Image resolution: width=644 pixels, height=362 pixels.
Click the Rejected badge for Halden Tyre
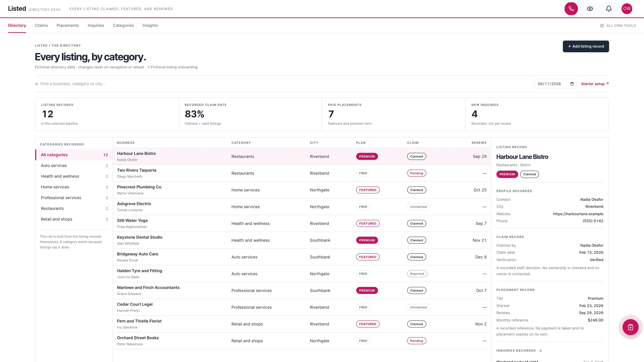(x=417, y=274)
